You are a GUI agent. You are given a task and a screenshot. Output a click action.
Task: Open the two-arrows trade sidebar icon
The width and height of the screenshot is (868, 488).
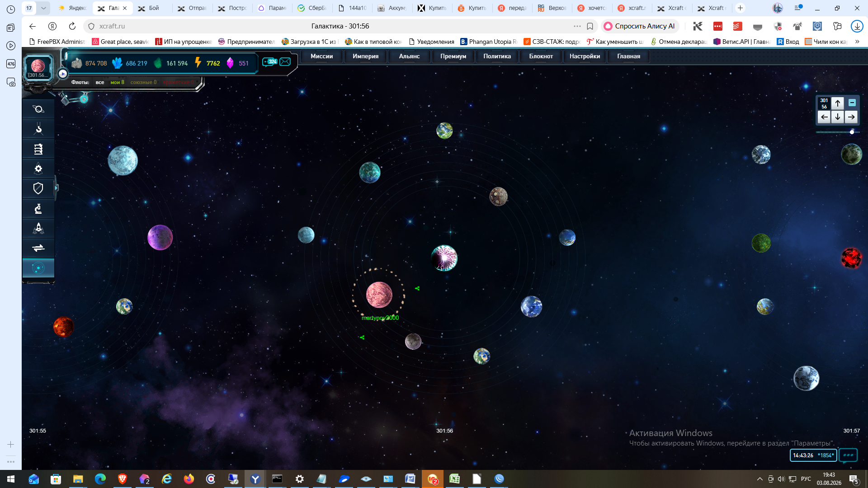38,248
